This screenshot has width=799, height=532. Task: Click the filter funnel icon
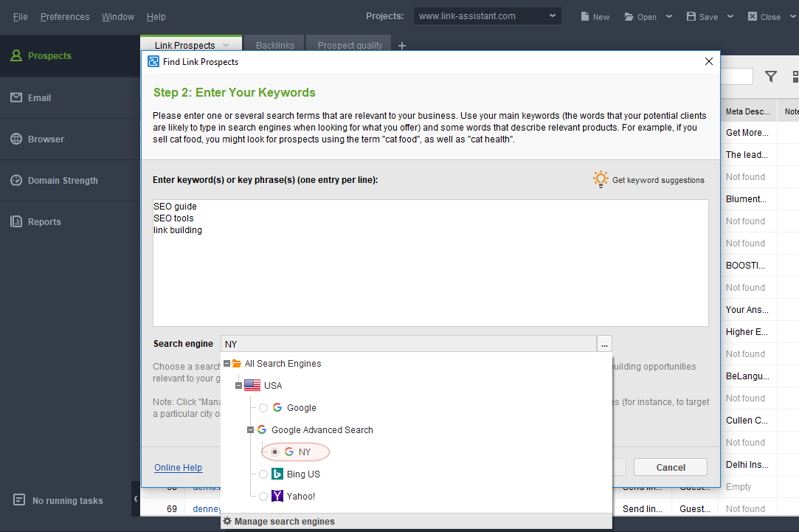770,77
